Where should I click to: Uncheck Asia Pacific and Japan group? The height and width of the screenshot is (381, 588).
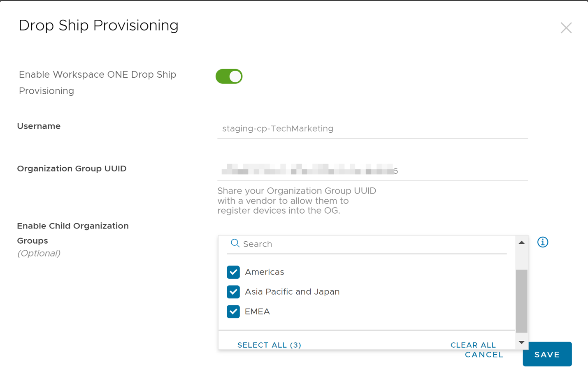coord(233,292)
